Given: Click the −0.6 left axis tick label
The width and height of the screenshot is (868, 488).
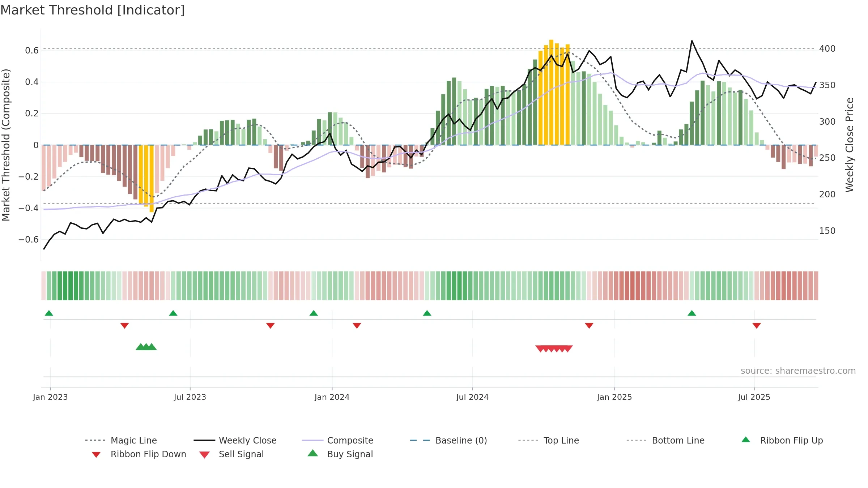Looking at the screenshot, I should [29, 240].
